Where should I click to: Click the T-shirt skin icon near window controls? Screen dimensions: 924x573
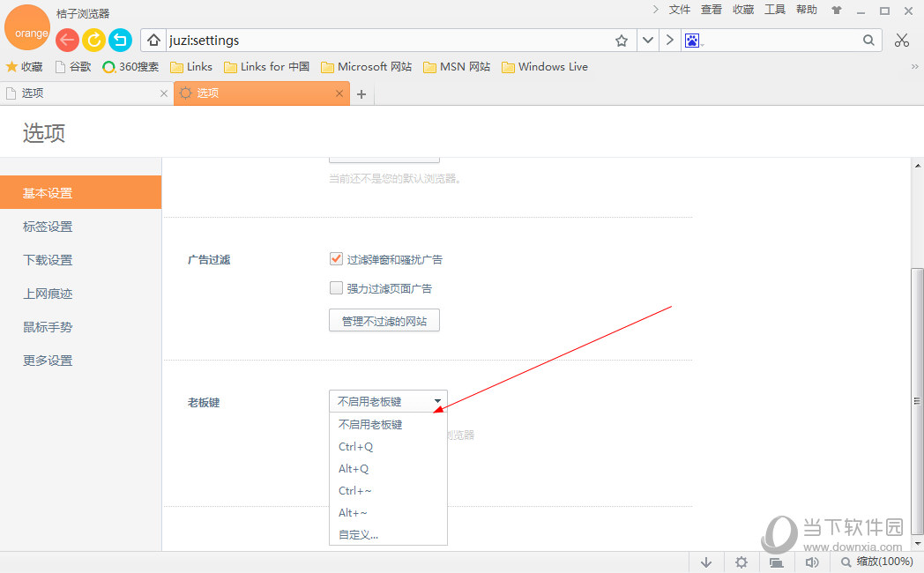pyautogui.click(x=834, y=10)
